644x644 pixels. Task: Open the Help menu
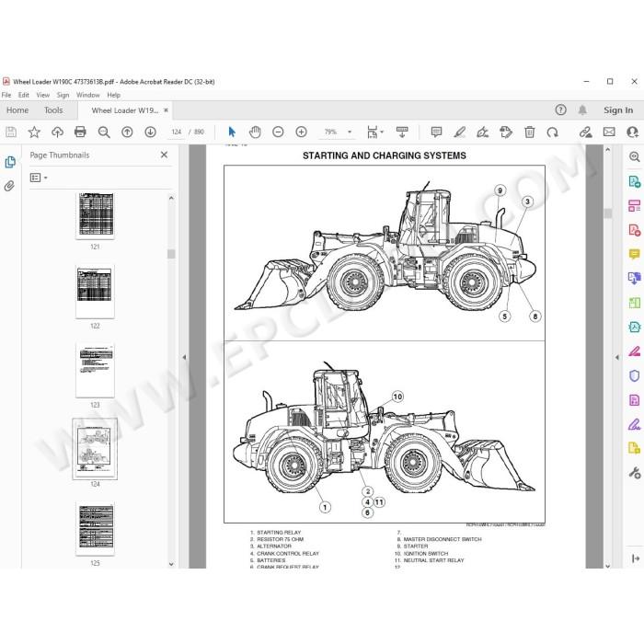coord(114,95)
